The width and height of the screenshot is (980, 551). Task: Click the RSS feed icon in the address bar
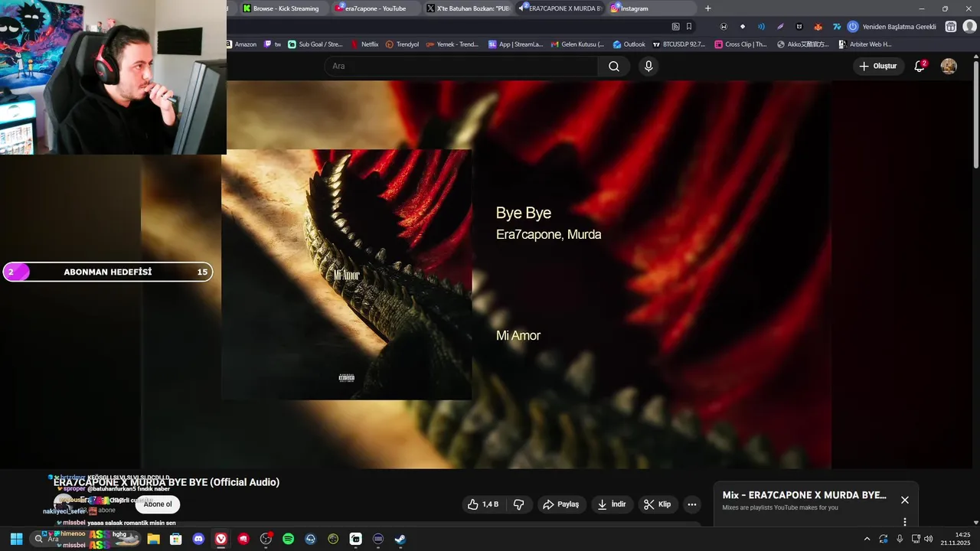coord(675,26)
